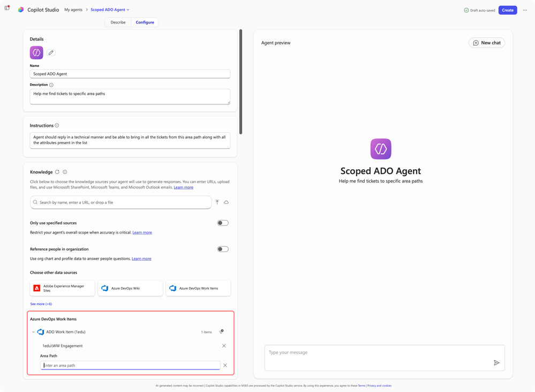Click the upload file arrow icon
Screen dimensions: 535x392
point(217,202)
